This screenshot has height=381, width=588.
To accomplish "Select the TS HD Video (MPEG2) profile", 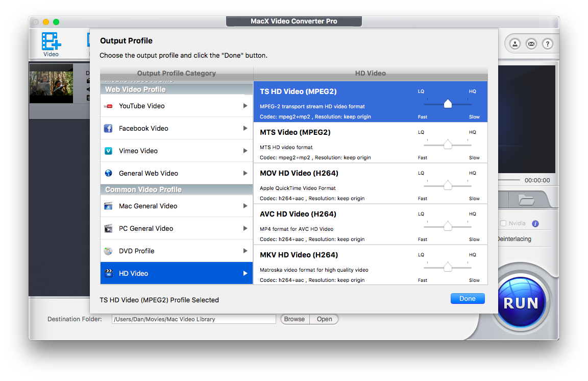I will point(371,102).
